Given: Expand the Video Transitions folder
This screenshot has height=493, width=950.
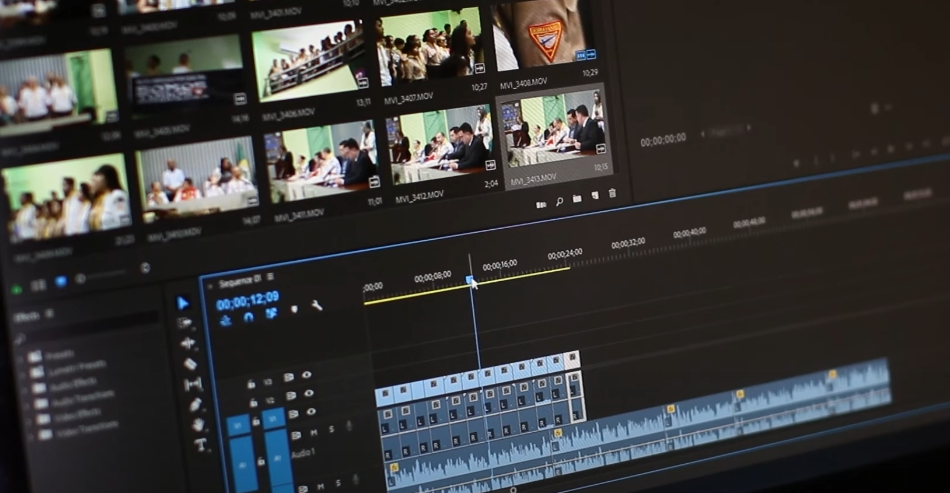Looking at the screenshot, I should click(34, 437).
